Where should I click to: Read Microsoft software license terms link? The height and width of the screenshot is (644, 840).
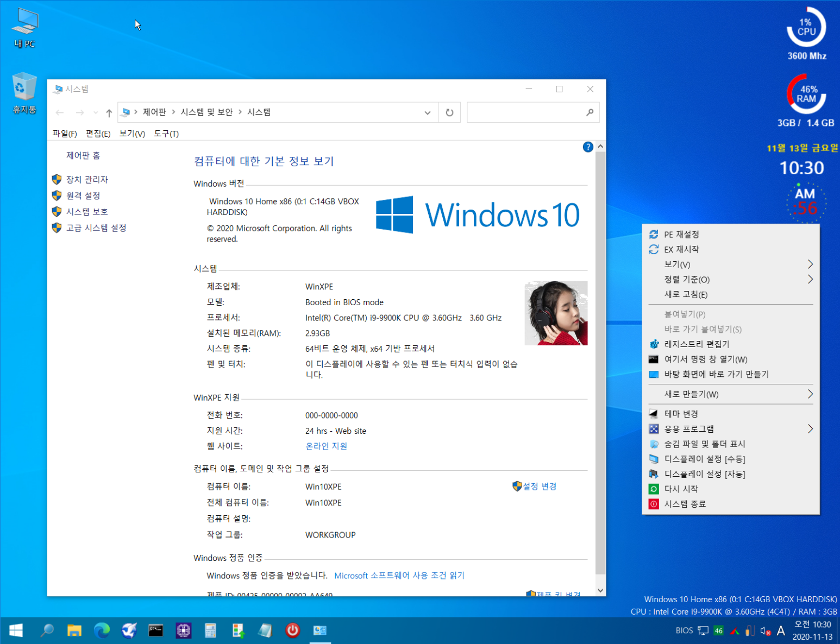click(x=399, y=575)
